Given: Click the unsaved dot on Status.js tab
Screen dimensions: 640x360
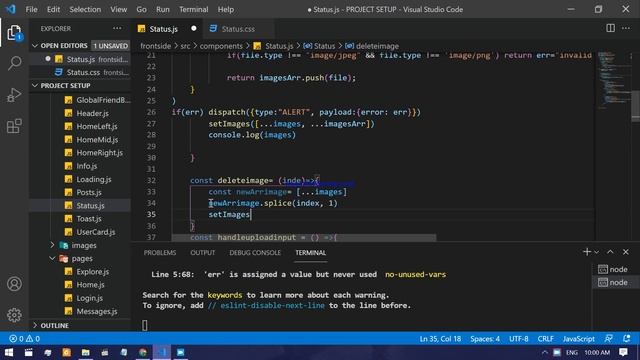Looking at the screenshot, I should click(x=193, y=28).
